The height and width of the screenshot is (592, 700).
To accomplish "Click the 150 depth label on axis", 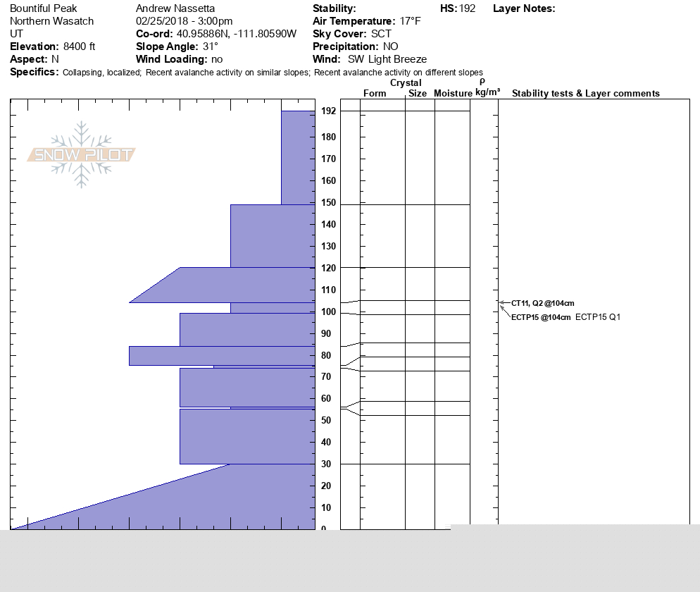I will click(x=329, y=202).
